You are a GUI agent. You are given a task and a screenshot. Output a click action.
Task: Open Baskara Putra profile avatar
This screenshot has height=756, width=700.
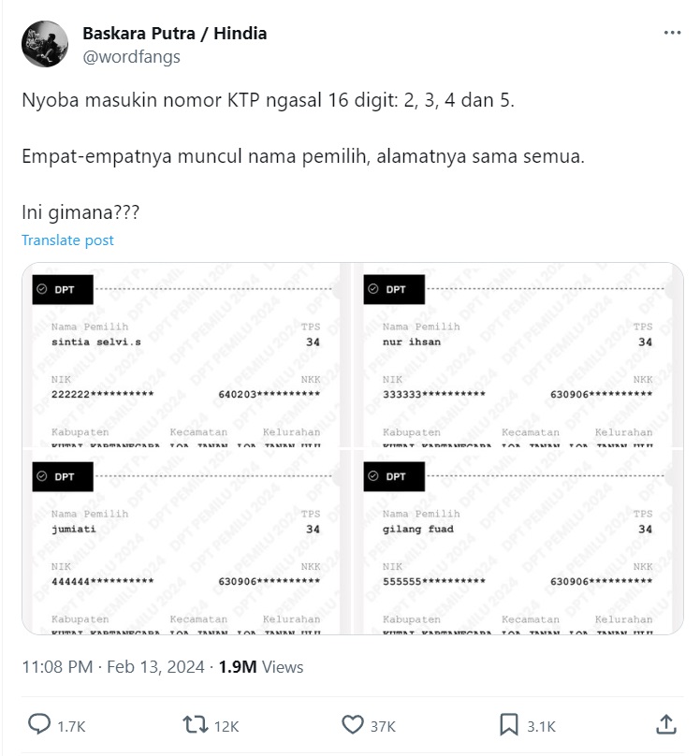point(45,44)
